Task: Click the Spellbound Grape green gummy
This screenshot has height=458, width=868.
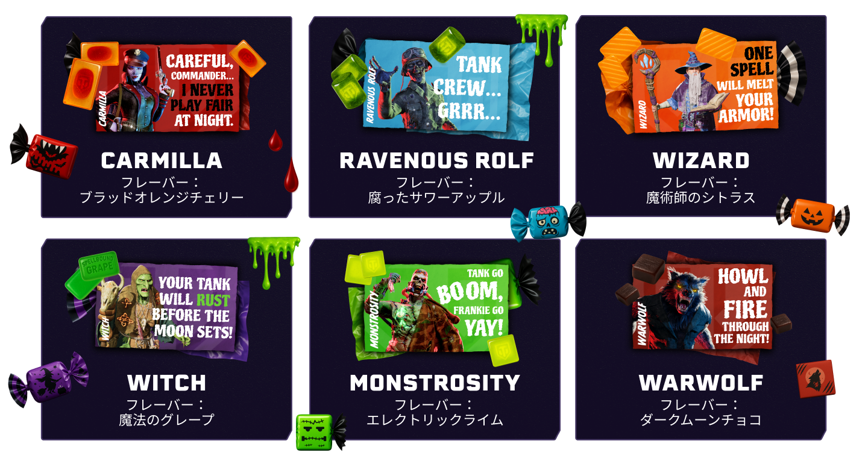Action: click(x=92, y=273)
